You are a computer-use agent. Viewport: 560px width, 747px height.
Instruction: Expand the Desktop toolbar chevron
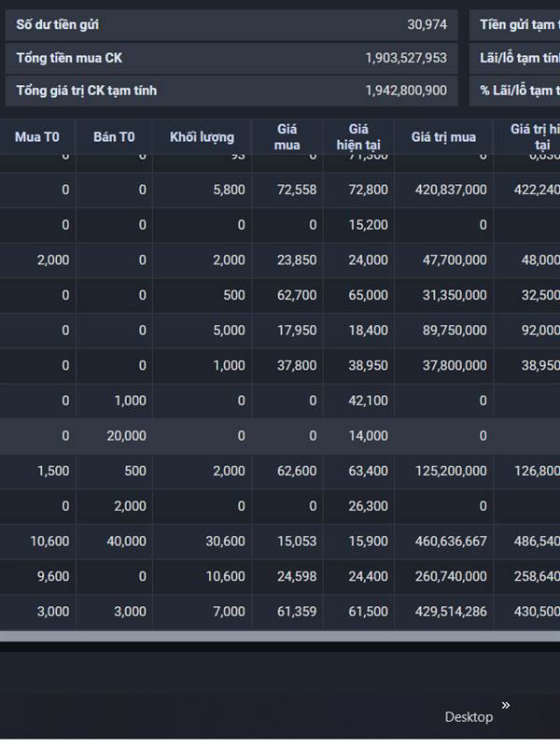point(505,705)
